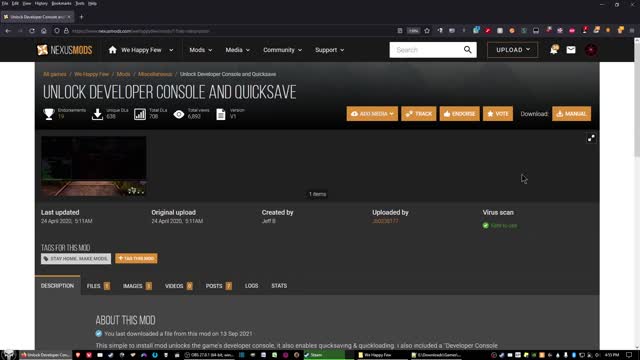Click the Endorsements trophy icon
Viewport: 640px width, 360px height.
click(x=49, y=114)
